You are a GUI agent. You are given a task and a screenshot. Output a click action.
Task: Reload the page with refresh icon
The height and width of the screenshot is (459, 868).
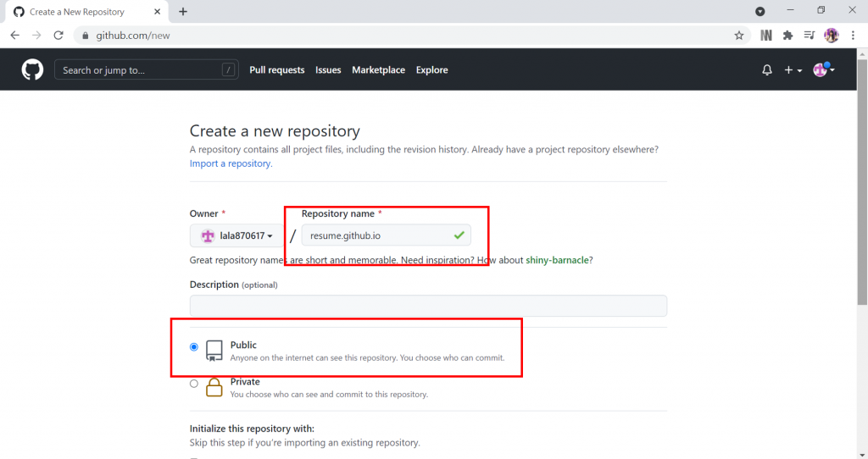pyautogui.click(x=58, y=36)
